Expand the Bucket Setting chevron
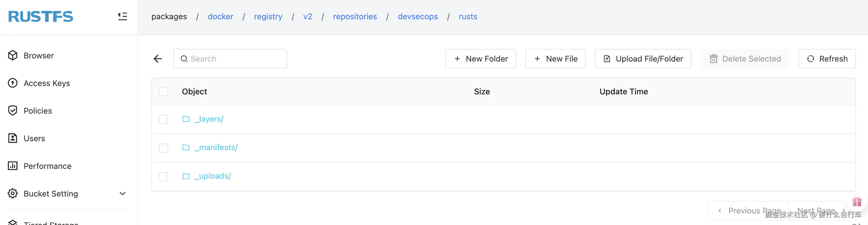Viewport: 868px width, 225px height. 123,193
